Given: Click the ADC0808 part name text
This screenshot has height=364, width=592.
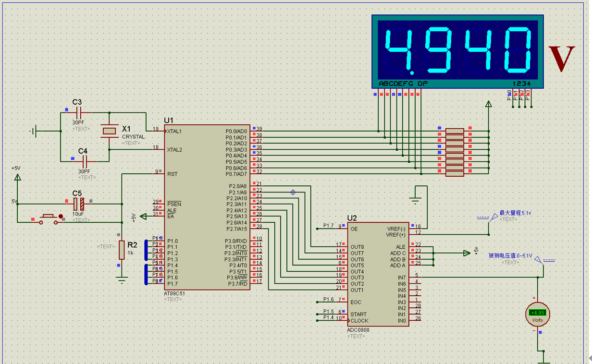Looking at the screenshot, I should coord(358,330).
